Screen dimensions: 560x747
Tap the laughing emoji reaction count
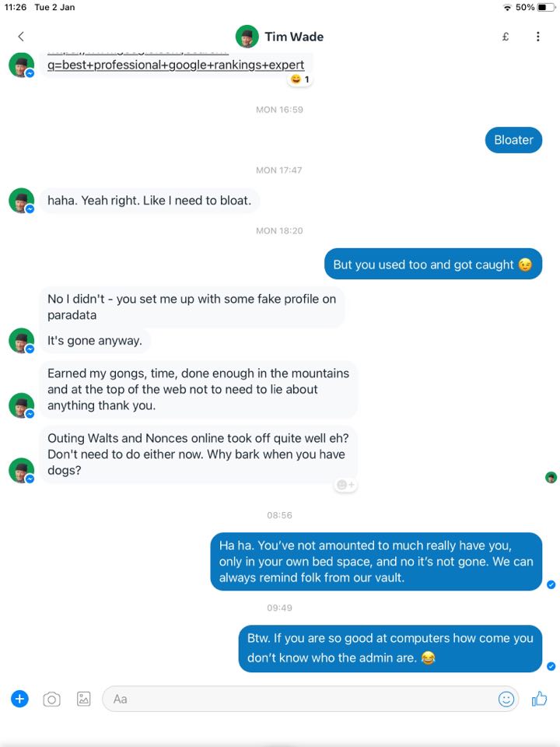pyautogui.click(x=300, y=79)
